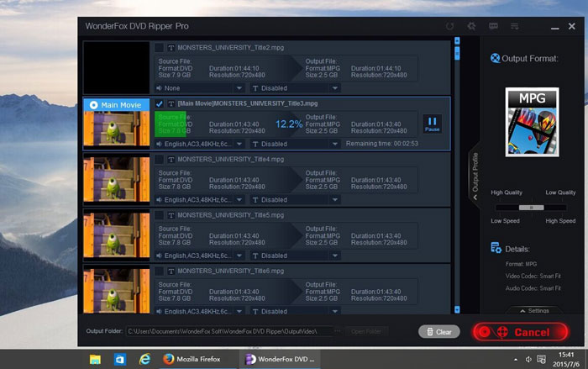Open settings gear in title bar

tap(471, 26)
